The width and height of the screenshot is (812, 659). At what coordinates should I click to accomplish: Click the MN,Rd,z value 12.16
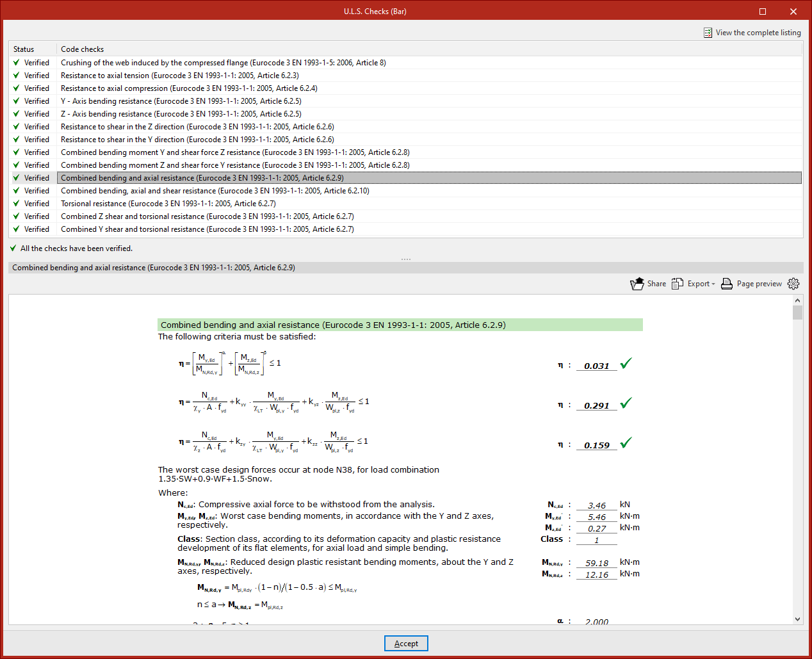(597, 574)
